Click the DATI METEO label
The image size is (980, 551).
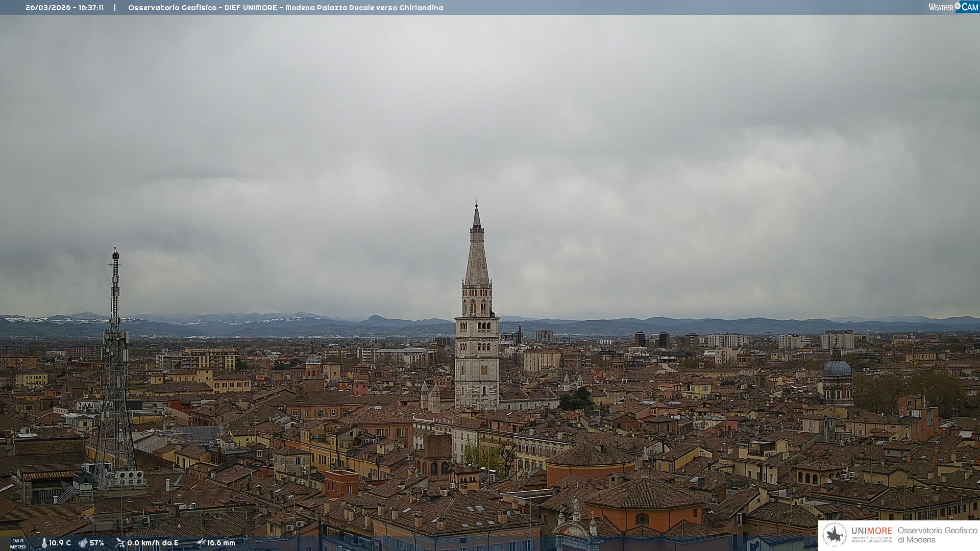coord(18,543)
